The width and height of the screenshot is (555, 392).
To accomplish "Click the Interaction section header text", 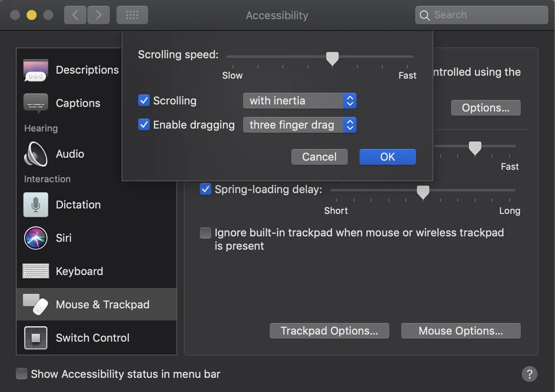I will (x=47, y=179).
